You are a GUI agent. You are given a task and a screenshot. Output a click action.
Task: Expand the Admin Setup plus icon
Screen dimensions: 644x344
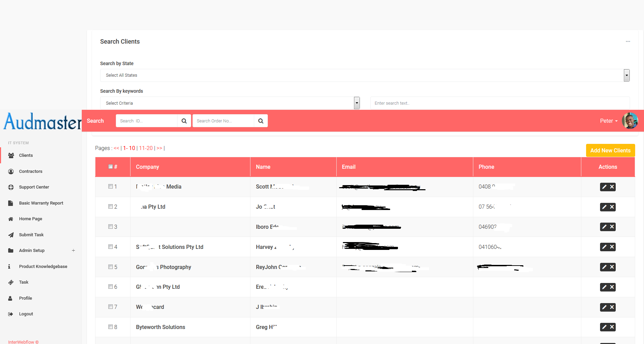pyautogui.click(x=73, y=251)
